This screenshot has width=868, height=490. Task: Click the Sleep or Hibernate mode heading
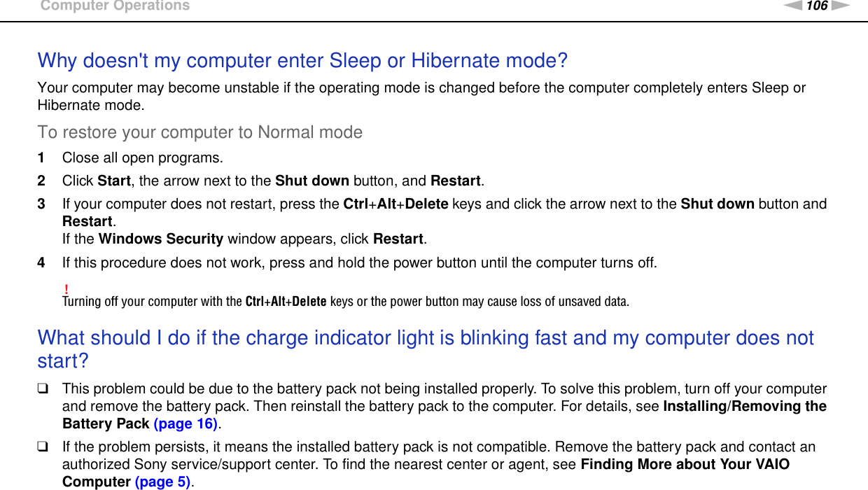coord(302,61)
